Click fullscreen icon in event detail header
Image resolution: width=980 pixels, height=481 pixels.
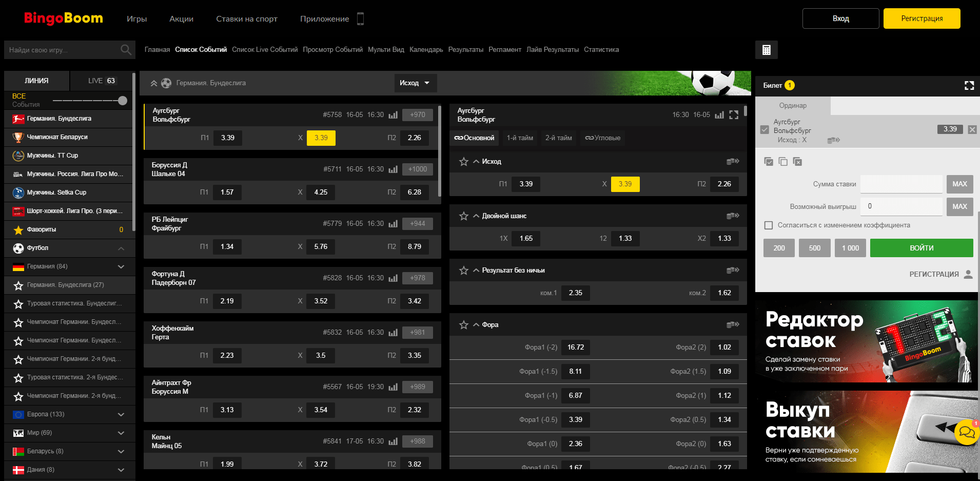pyautogui.click(x=734, y=115)
